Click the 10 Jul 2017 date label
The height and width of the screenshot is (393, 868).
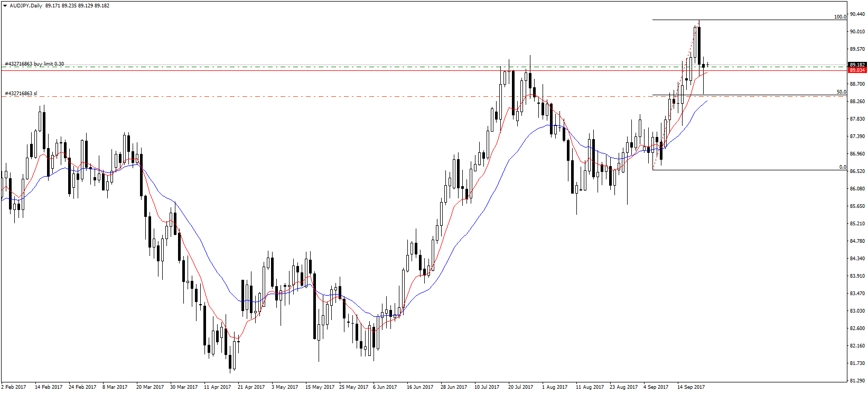click(487, 387)
